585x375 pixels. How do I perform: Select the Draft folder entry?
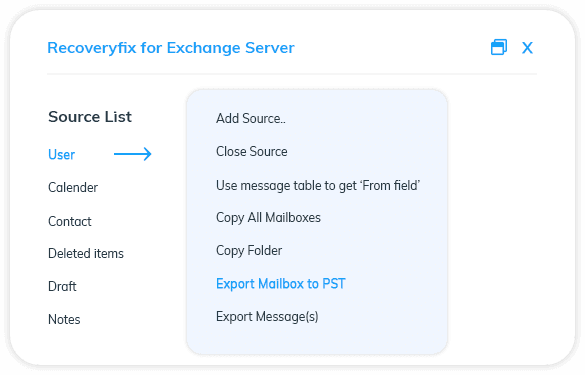click(62, 286)
